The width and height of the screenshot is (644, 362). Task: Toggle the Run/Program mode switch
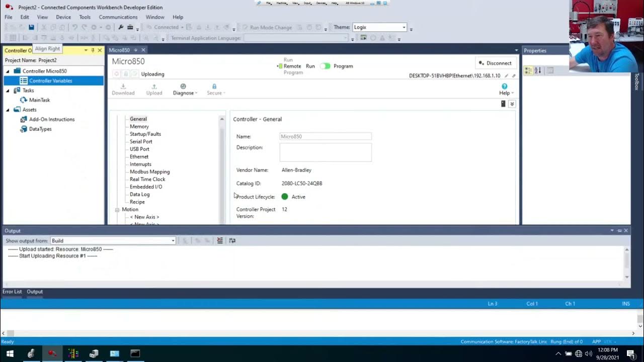coord(325,66)
